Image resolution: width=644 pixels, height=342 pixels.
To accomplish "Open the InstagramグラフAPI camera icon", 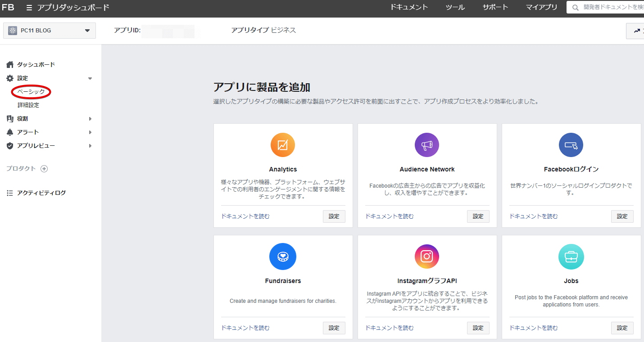I will tap(426, 256).
